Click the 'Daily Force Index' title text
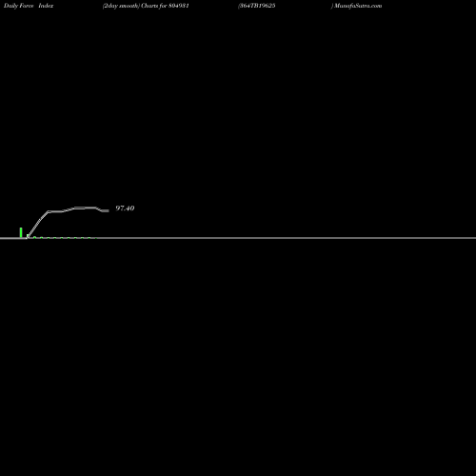Viewport: 476px width, 476px height. pos(29,6)
